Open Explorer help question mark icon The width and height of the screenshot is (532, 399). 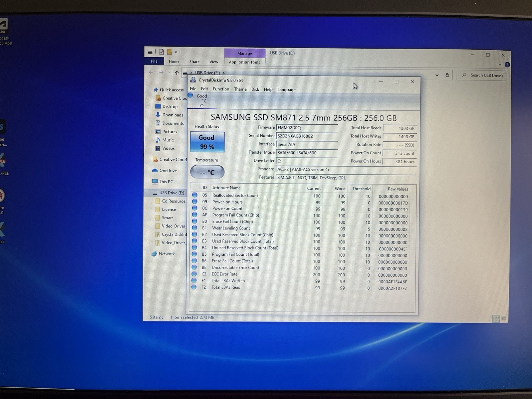point(507,65)
